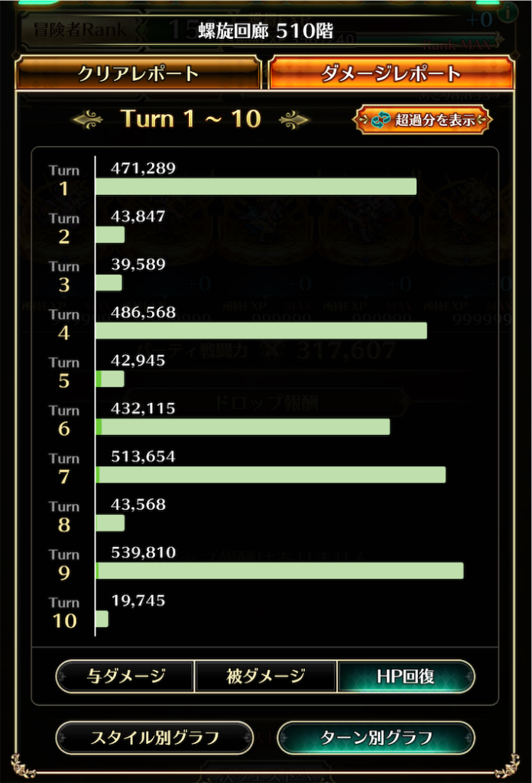Image resolution: width=532 pixels, height=783 pixels.
Task: Click the Turn 4 bar showing 486,568
Action: point(261,330)
